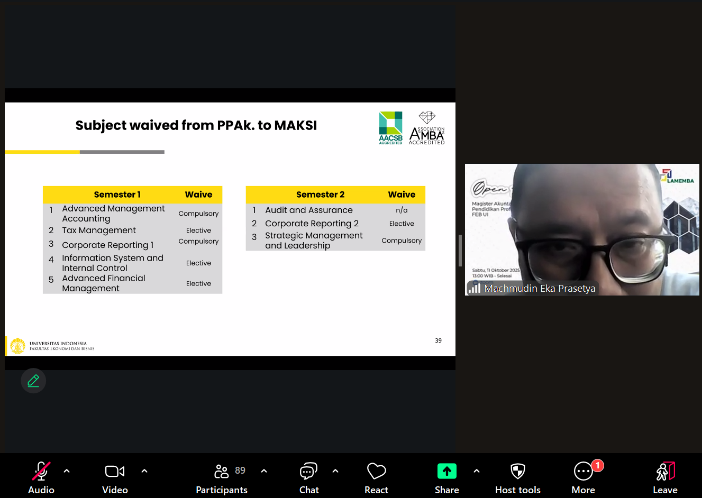Viewport: 702px width, 498px height.
Task: Click the AACSB accredited logo on slide
Action: tap(390, 127)
